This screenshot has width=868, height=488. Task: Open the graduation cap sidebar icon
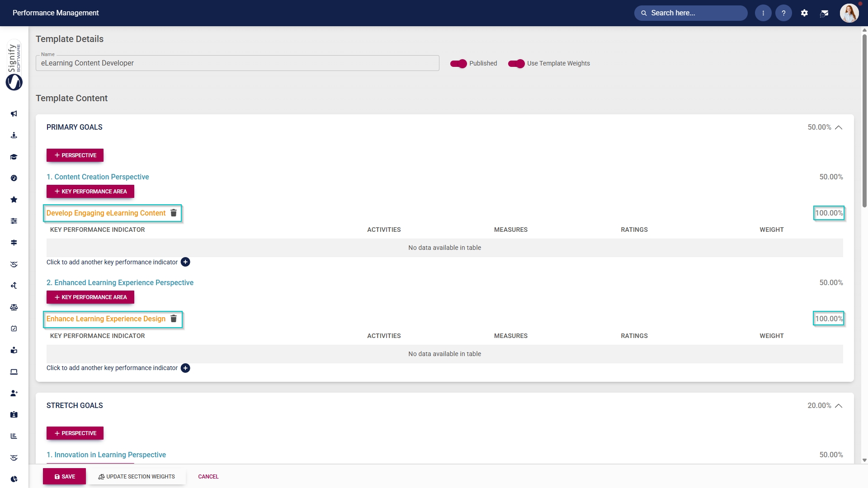pos(14,157)
